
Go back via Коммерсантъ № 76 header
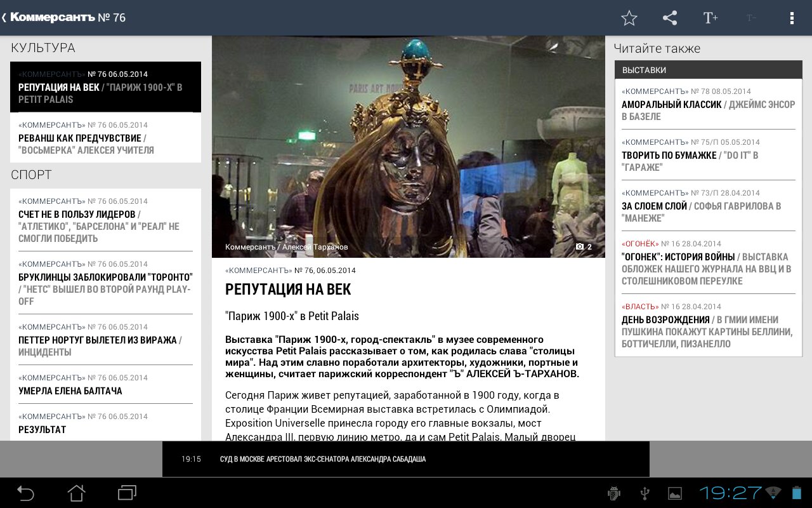pos(63,18)
